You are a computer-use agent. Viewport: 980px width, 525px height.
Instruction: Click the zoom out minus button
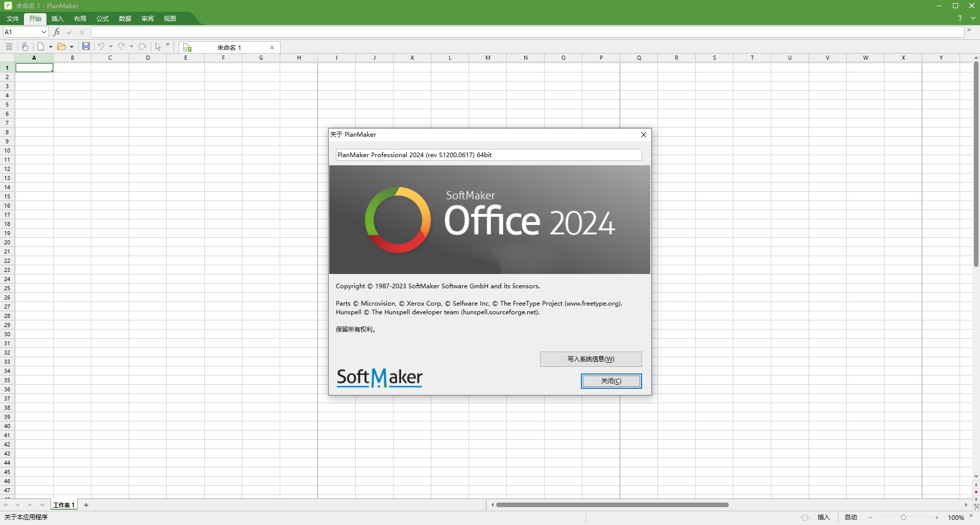(x=870, y=517)
